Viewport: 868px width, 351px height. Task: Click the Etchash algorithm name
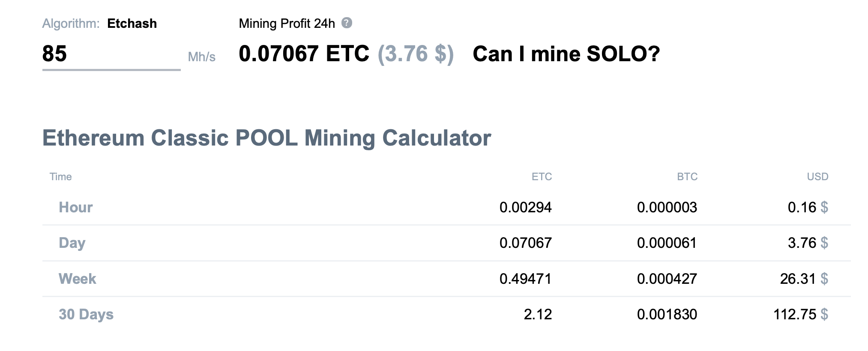132,24
